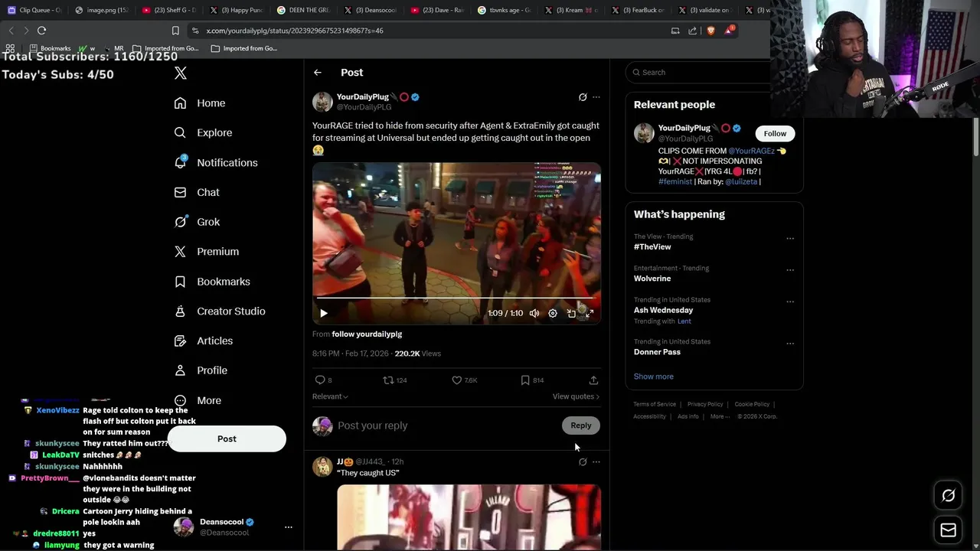Click the white Post button
This screenshot has height=551, width=980.
[x=227, y=439]
